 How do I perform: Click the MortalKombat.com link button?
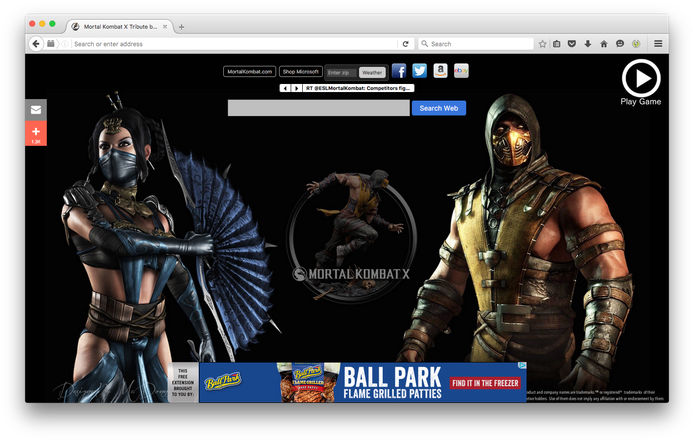(249, 72)
